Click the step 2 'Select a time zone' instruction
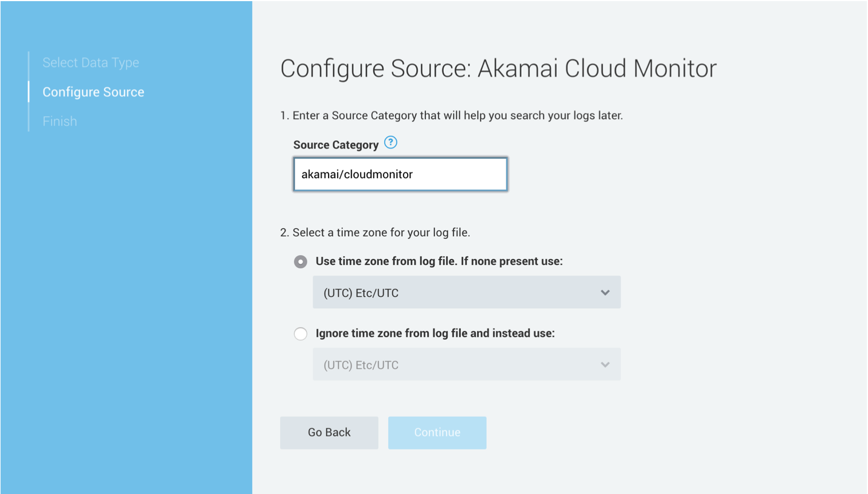The image size is (868, 494). (x=375, y=233)
